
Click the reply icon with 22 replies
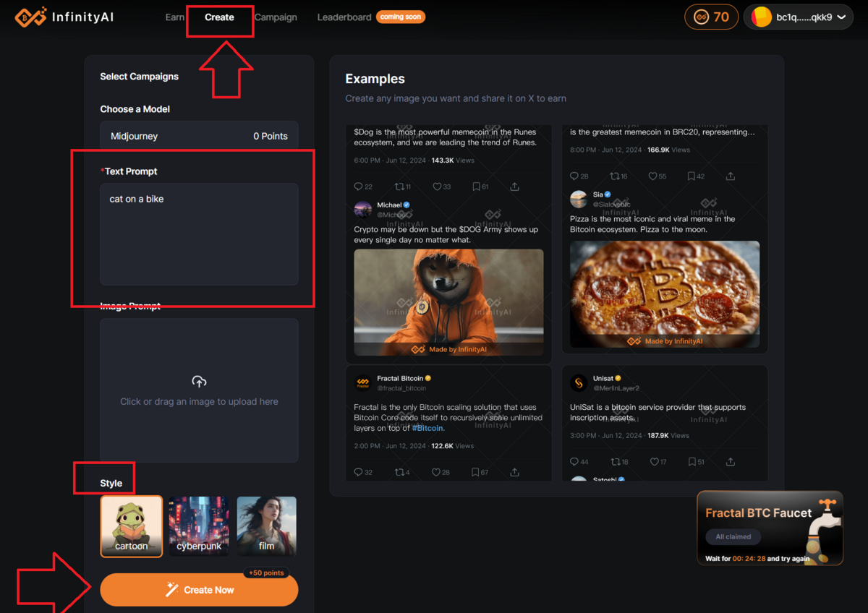358,187
